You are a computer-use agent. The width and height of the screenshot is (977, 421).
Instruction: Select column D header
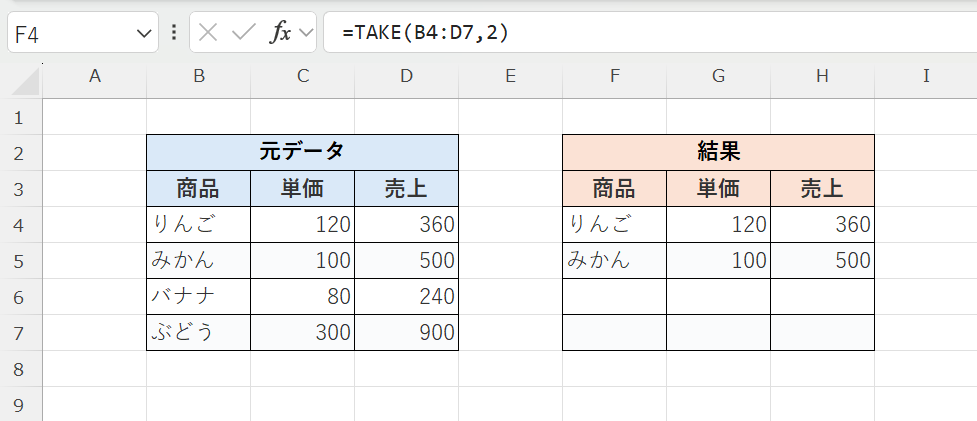(406, 75)
